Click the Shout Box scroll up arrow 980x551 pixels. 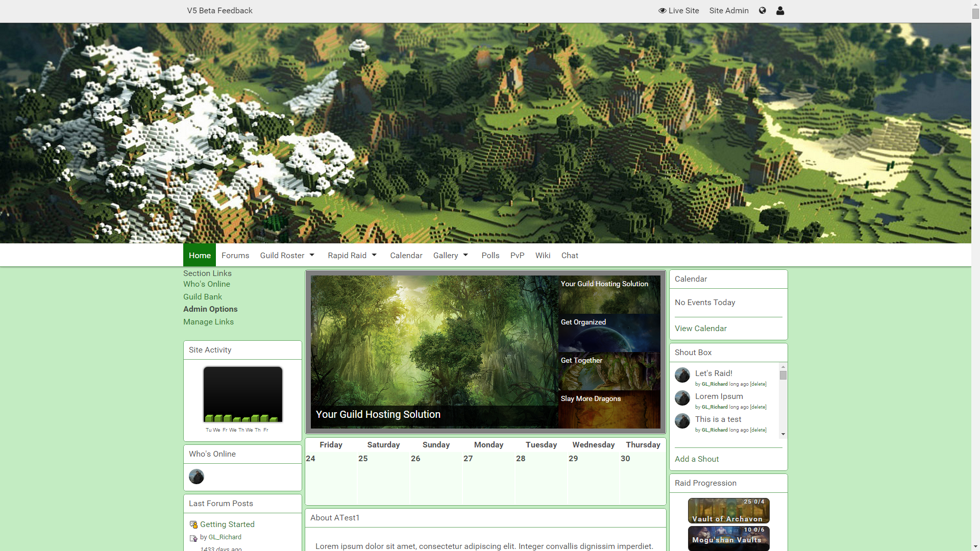[783, 367]
